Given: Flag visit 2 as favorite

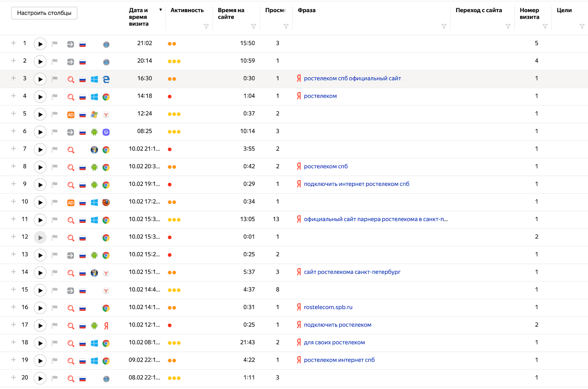Looking at the screenshot, I should pyautogui.click(x=55, y=61).
